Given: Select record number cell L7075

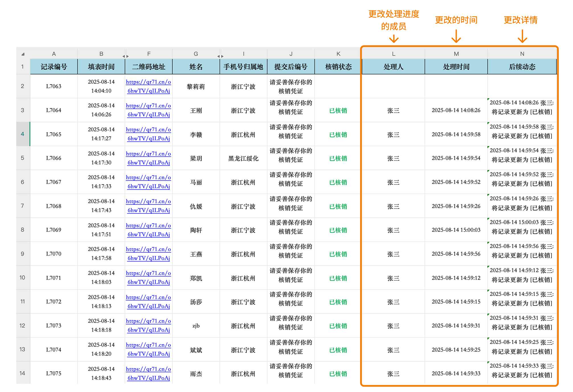Looking at the screenshot, I should point(54,373).
